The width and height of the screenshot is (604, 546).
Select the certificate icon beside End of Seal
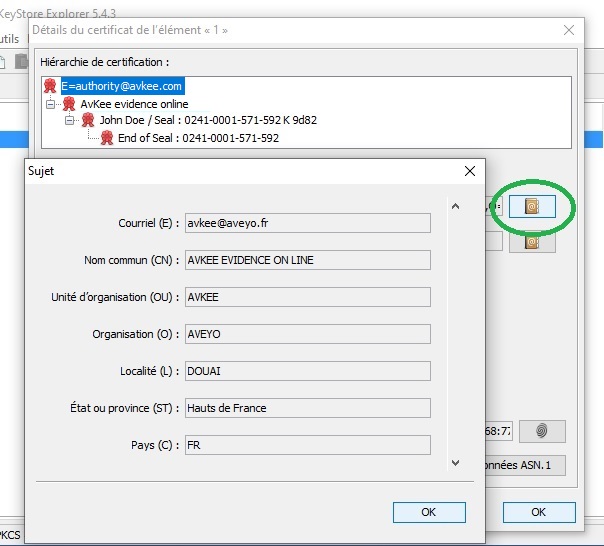coord(107,138)
